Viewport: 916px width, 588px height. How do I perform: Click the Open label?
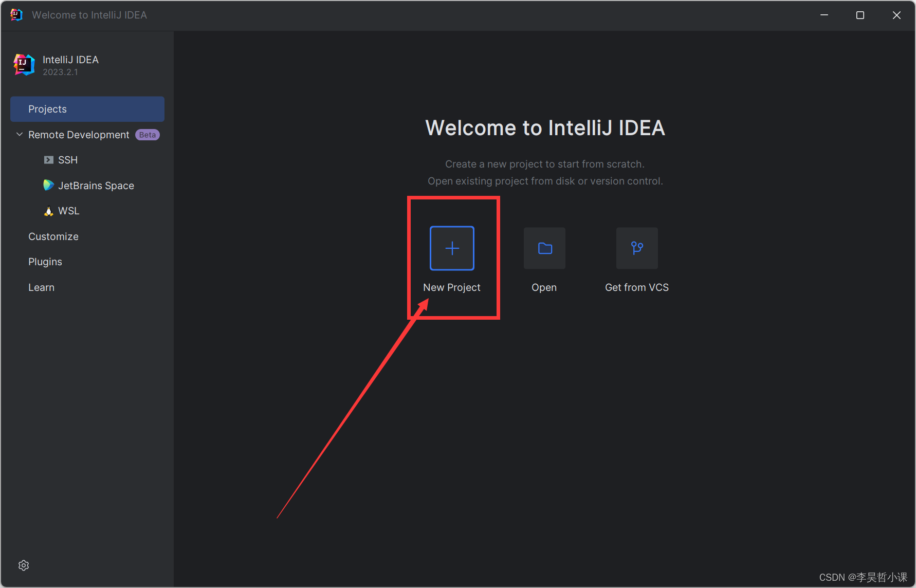(544, 287)
